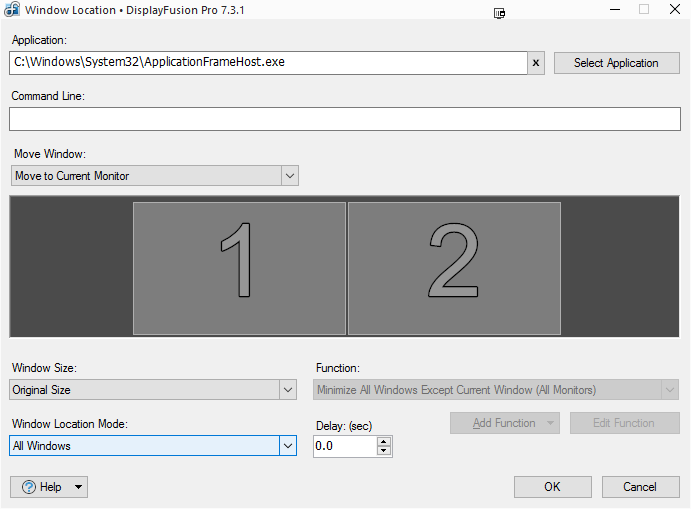Decrease the Delay using the down arrow
Viewport: 691px width, 509px height.
(x=384, y=452)
